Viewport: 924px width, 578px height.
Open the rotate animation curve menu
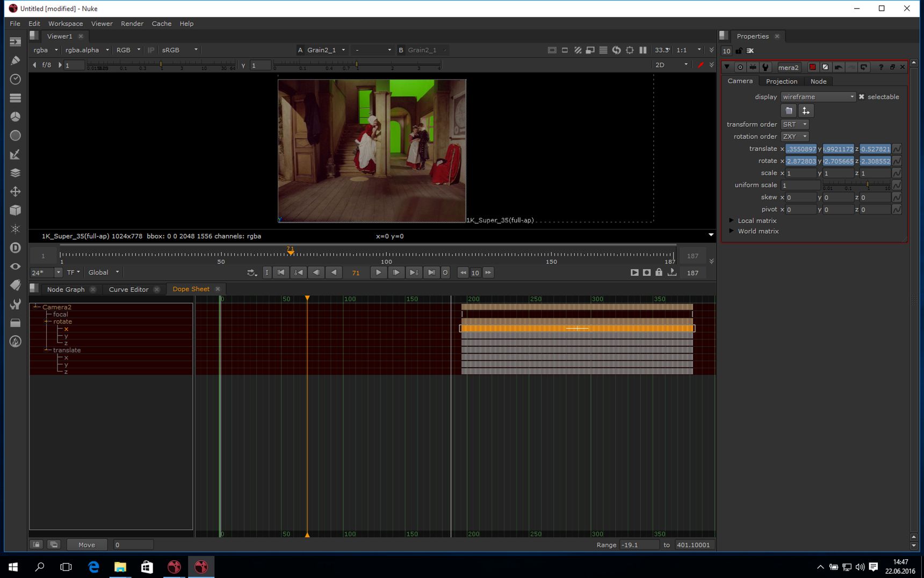[897, 161]
